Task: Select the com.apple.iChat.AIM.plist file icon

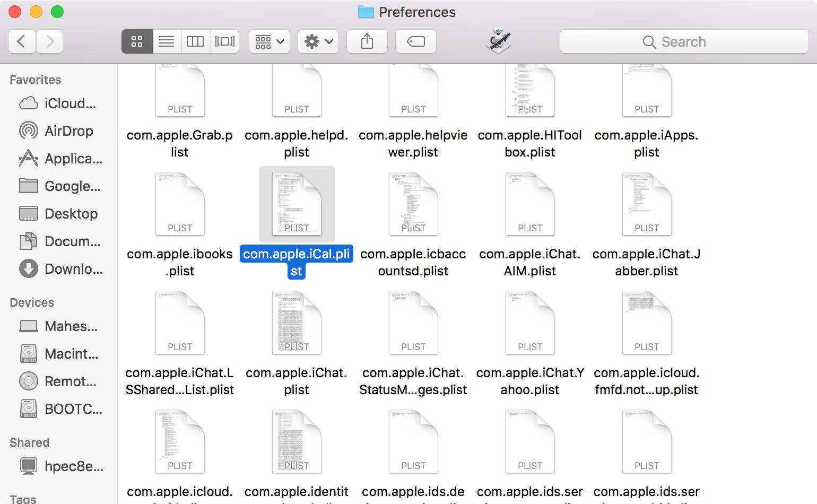Action: (x=530, y=204)
